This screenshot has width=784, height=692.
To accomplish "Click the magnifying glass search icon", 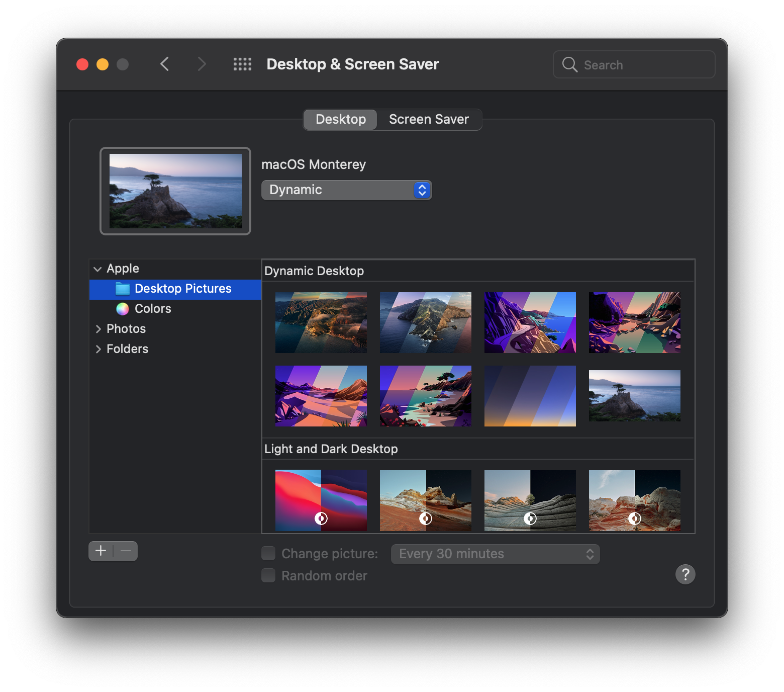I will [x=569, y=64].
